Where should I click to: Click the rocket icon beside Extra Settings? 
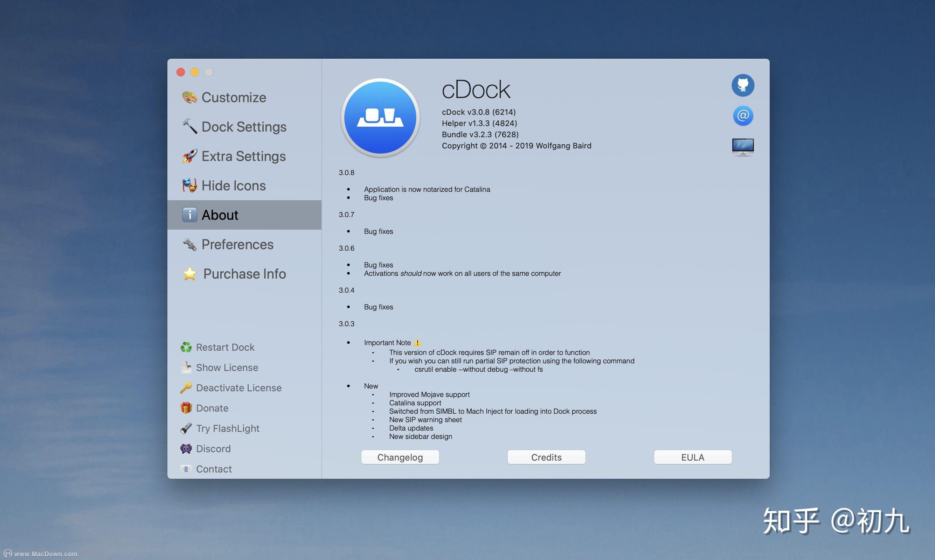(x=189, y=156)
